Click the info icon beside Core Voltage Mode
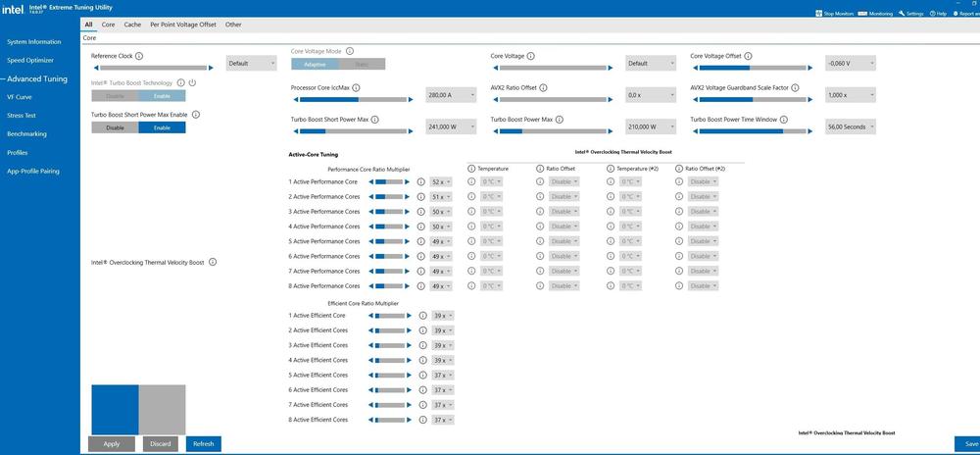 click(350, 51)
